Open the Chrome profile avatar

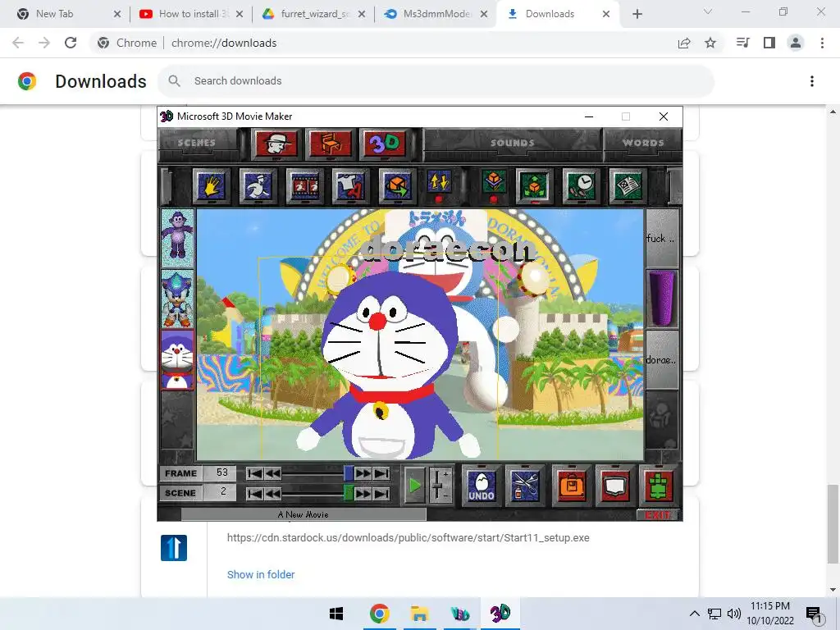(796, 43)
